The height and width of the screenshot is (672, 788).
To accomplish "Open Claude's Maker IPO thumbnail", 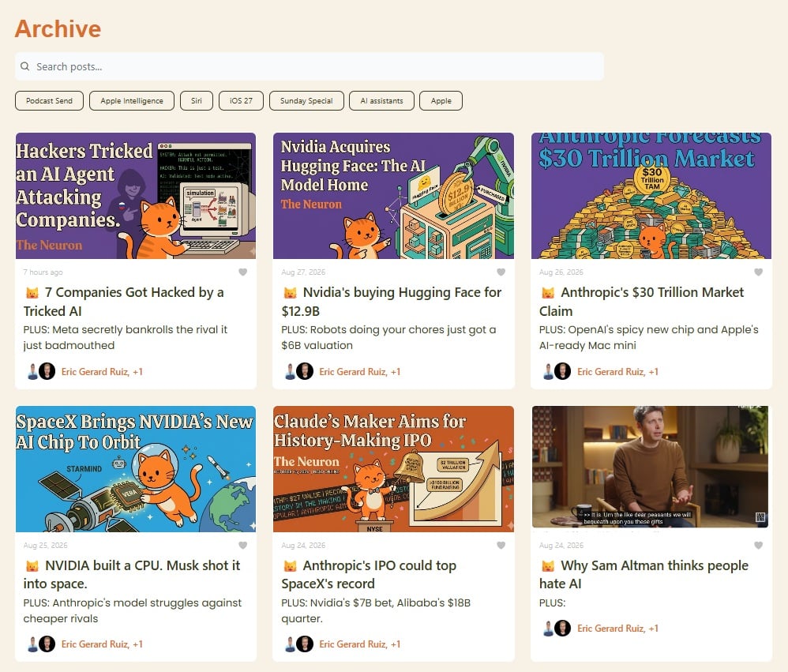I will coord(393,469).
